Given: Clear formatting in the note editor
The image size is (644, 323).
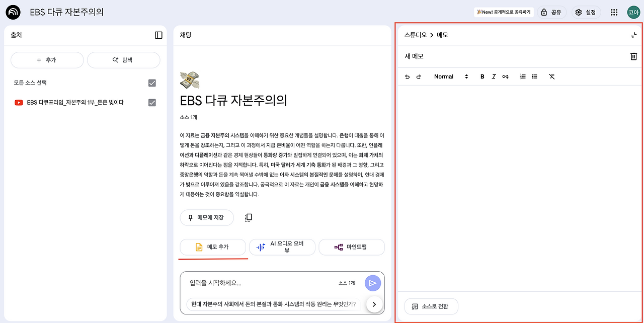Looking at the screenshot, I should point(551,76).
